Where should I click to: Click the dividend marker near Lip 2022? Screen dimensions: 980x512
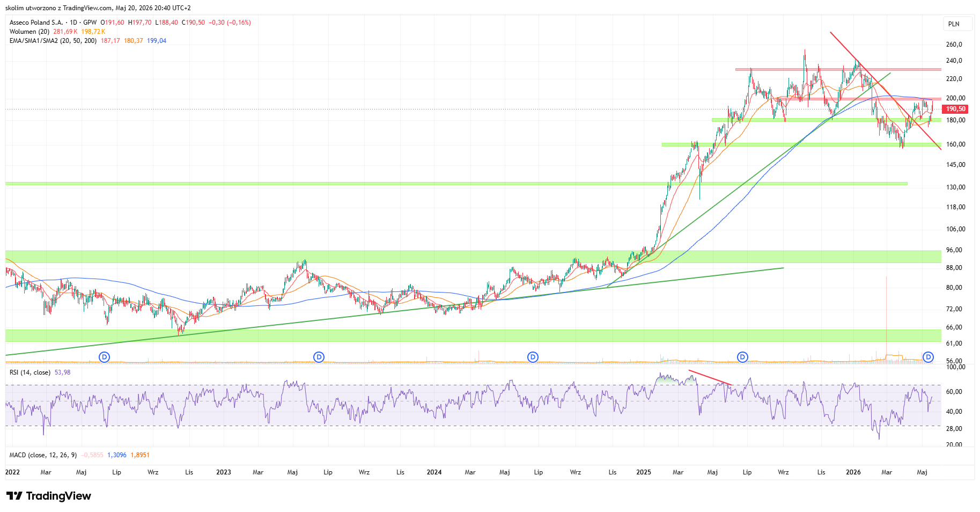click(x=105, y=357)
